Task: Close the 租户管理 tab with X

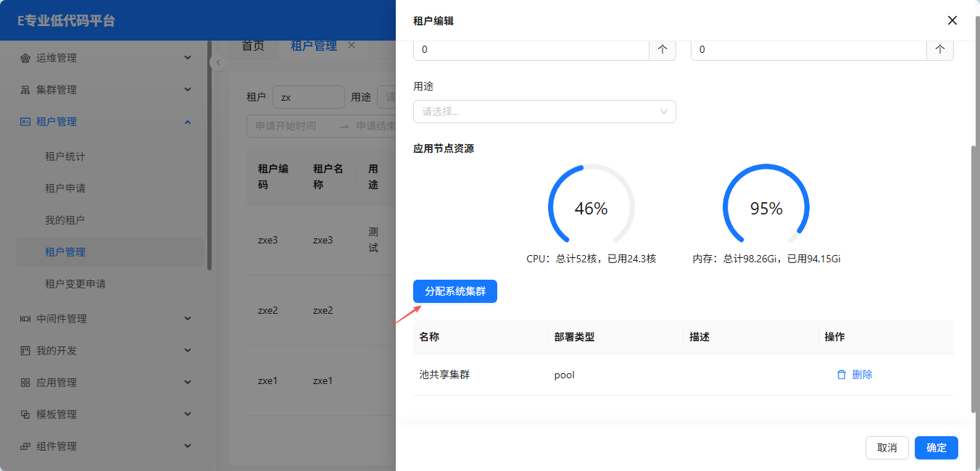Action: point(352,45)
